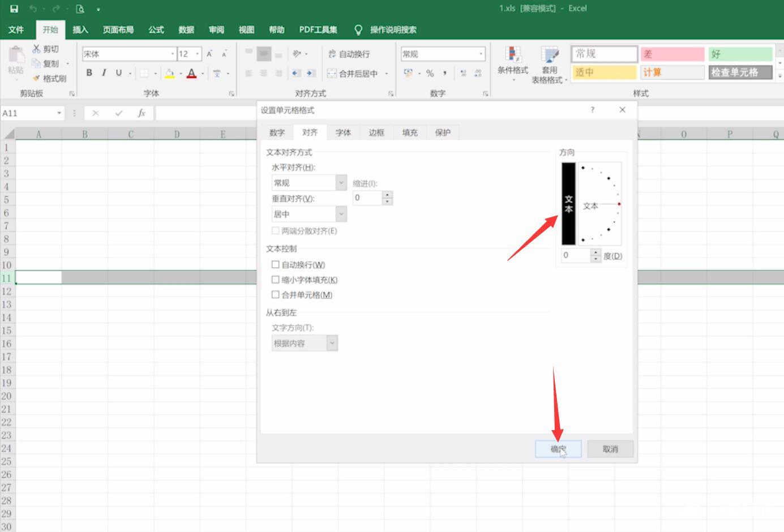Apply the 好 cell style swatch
Viewport: 784px width, 532px height.
[740, 54]
